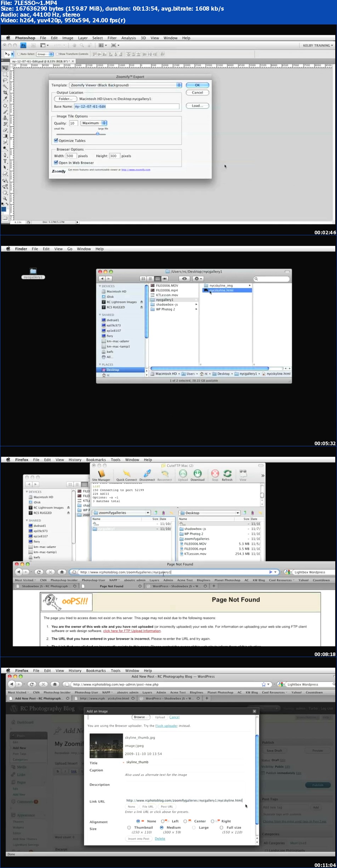Open the Analysis menu in Photoshop
337x868 pixels.
tap(128, 38)
